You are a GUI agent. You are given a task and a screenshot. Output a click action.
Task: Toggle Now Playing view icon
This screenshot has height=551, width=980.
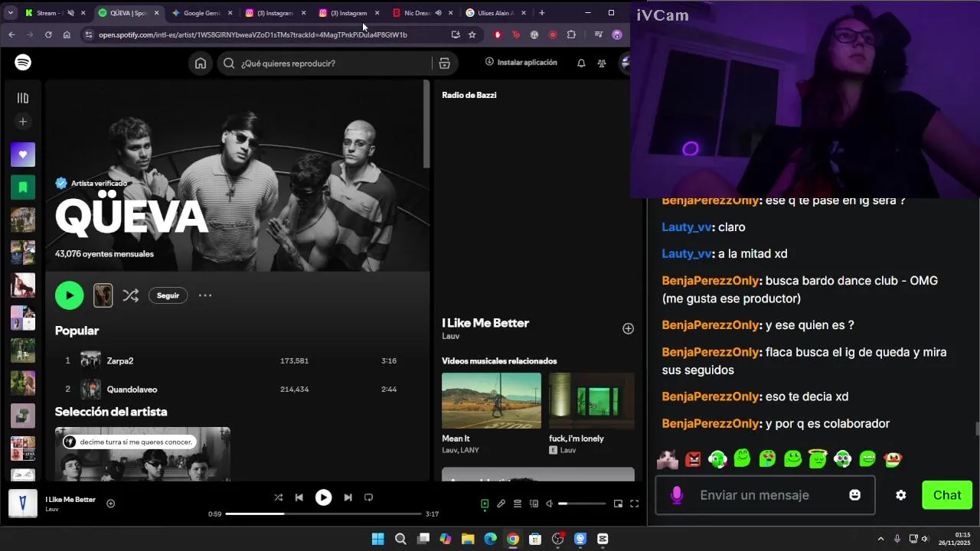[485, 504]
